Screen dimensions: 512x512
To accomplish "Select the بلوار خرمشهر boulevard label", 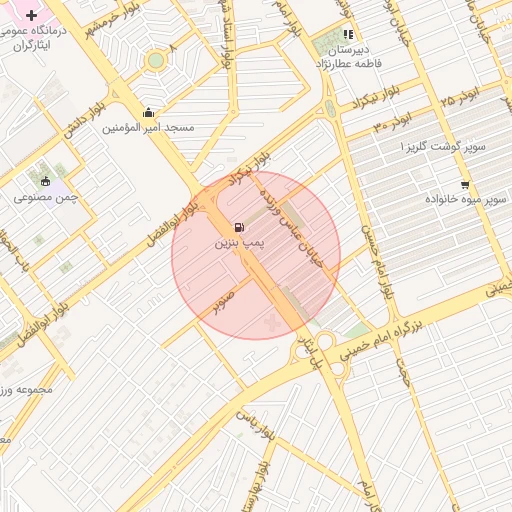I will (113, 22).
